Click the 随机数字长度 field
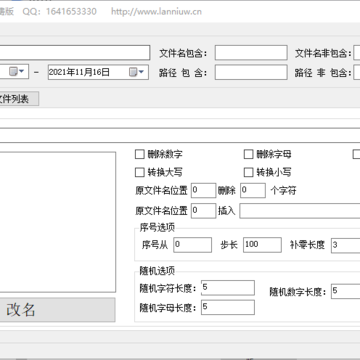The height and width of the screenshot is (360, 360). pos(346,291)
